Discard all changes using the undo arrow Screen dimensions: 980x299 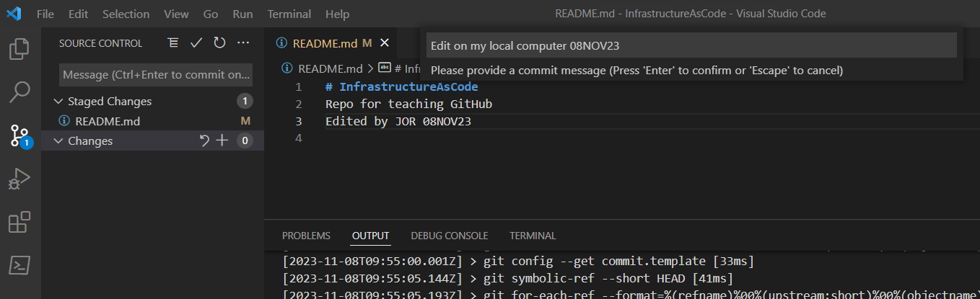204,140
